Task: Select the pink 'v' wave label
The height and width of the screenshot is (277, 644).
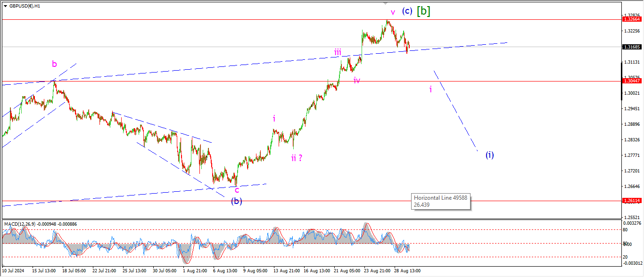Action: 392,12
